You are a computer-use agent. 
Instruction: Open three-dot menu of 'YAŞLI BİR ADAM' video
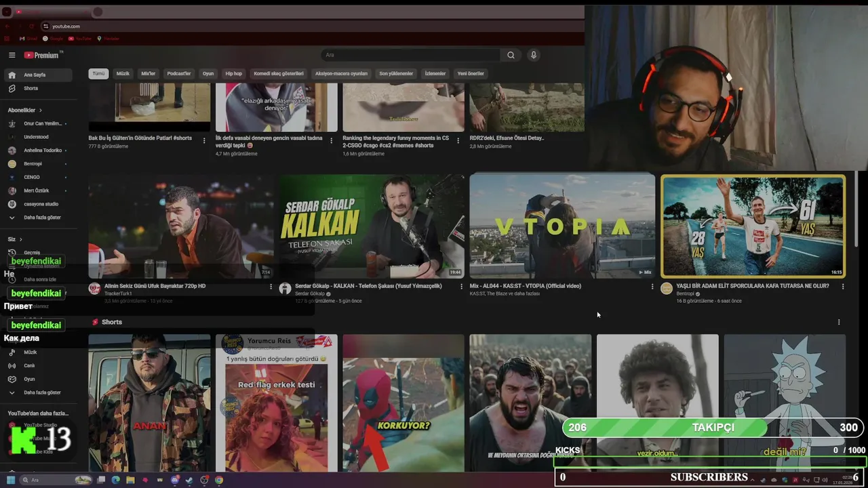tap(843, 287)
